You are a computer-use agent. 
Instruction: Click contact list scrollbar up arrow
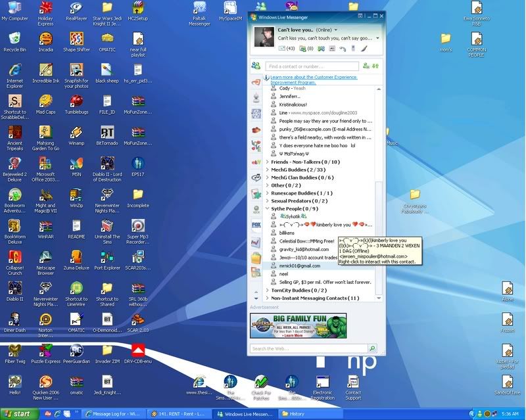379,89
